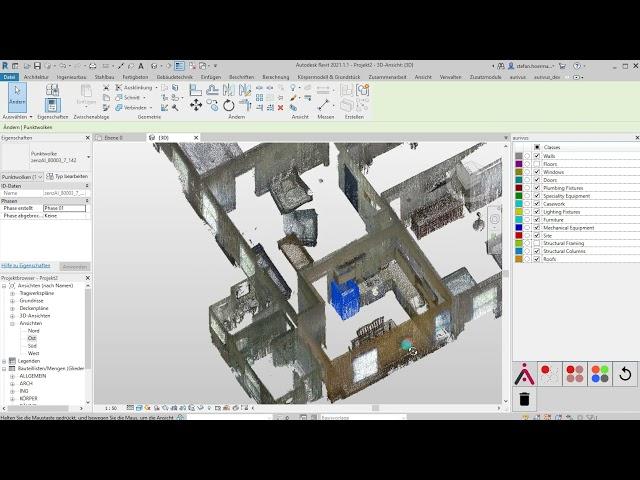The image size is (640, 480).
Task: Uncheck the Furniture class checkbox
Action: [x=536, y=219]
